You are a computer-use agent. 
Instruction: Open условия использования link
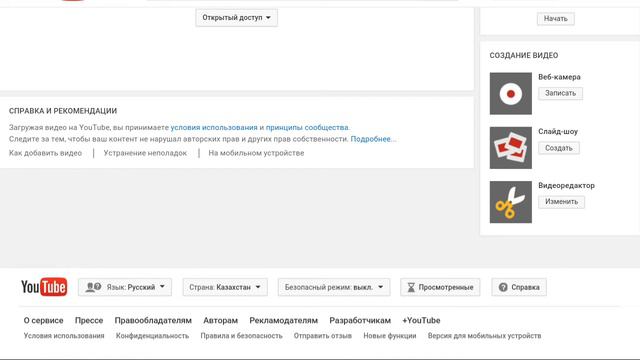(214, 127)
